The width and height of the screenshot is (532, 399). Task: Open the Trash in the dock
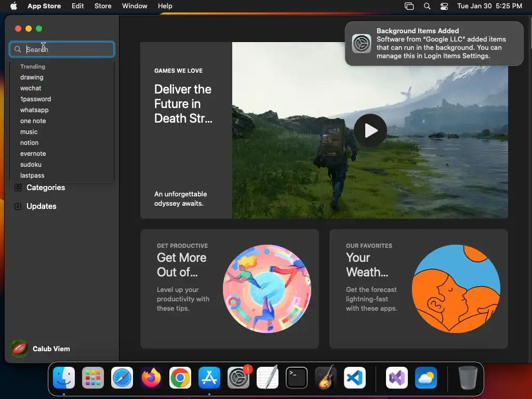468,378
